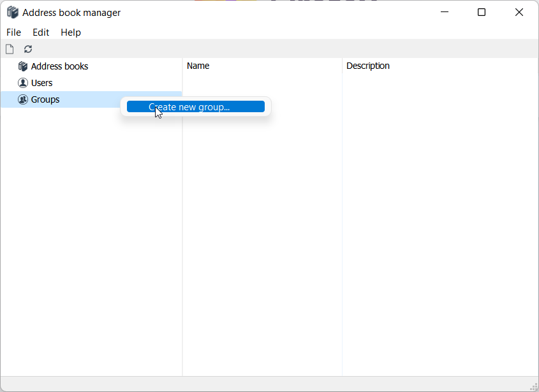Minimize the Address book manager window
The image size is (539, 392).
(445, 13)
